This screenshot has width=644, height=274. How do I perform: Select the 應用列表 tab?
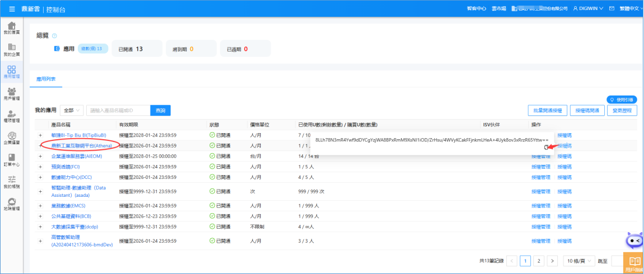click(x=46, y=79)
